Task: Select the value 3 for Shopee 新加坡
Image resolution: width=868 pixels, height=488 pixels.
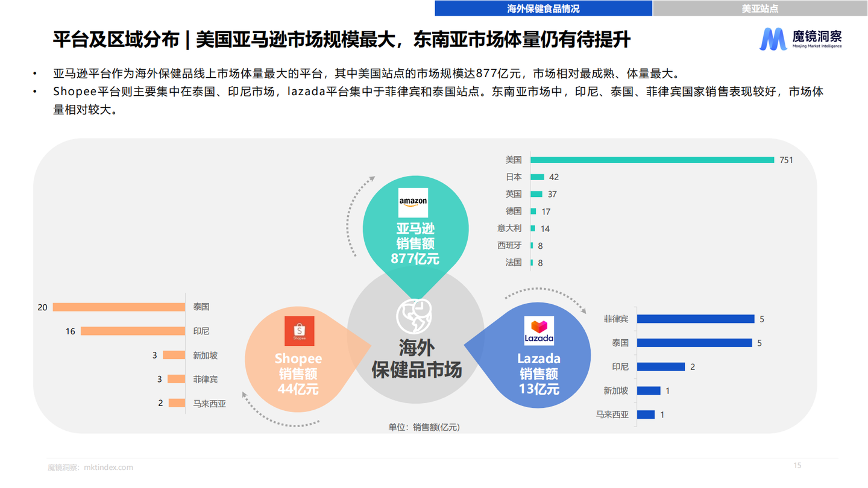Action: pos(155,355)
